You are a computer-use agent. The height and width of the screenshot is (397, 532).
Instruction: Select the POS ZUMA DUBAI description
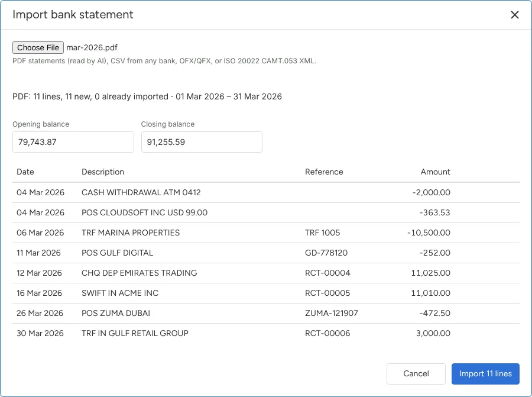116,313
